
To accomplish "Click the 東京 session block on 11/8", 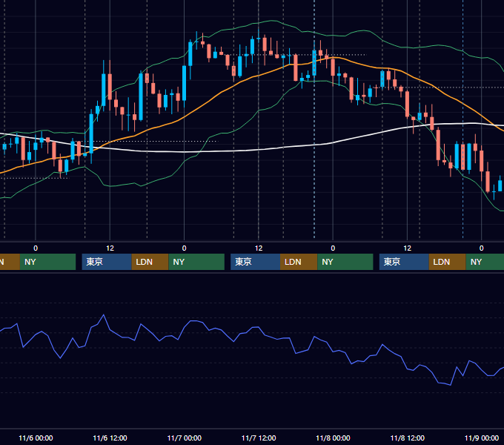I will pos(404,262).
